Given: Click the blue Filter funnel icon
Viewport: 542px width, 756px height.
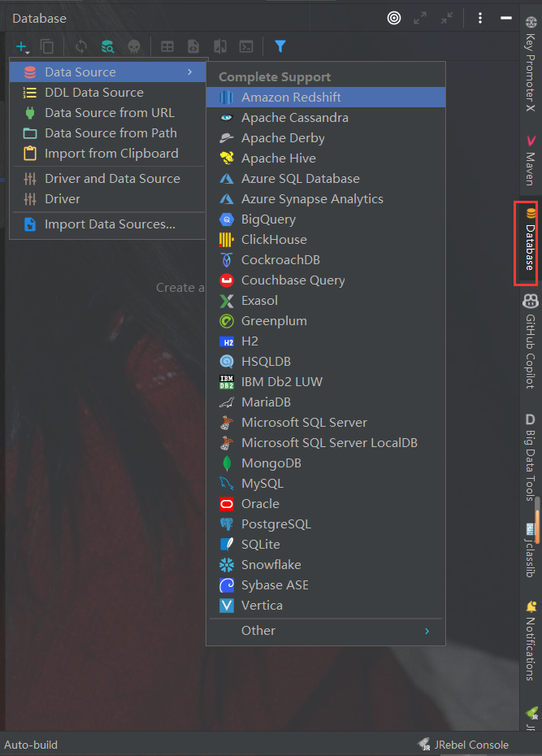Looking at the screenshot, I should pos(280,46).
